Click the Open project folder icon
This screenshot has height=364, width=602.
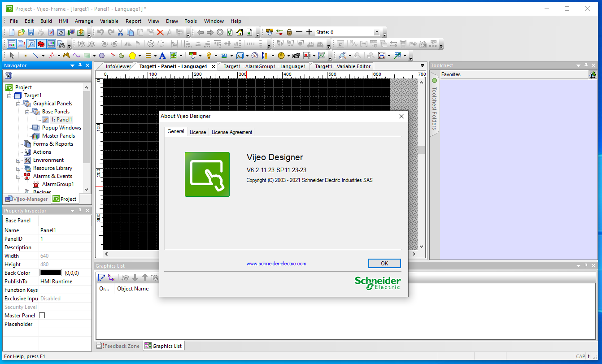[x=22, y=32]
